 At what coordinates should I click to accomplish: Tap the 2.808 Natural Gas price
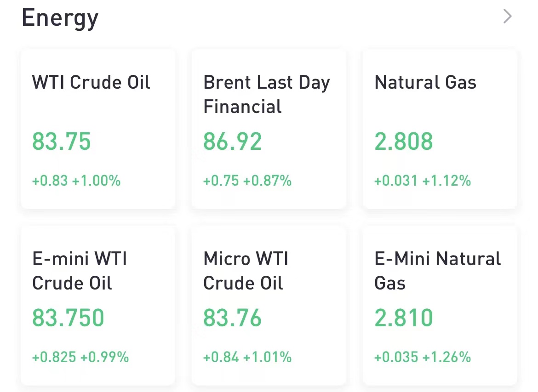pyautogui.click(x=404, y=142)
